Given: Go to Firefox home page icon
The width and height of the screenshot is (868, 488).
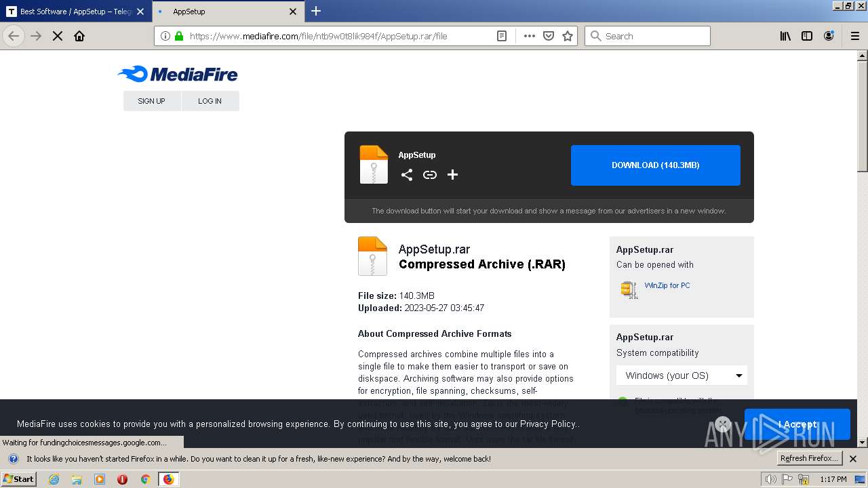Looking at the screenshot, I should tap(79, 36).
